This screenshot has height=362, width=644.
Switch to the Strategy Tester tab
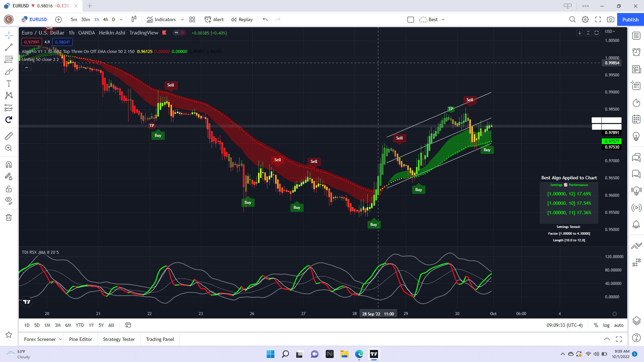[x=119, y=339]
